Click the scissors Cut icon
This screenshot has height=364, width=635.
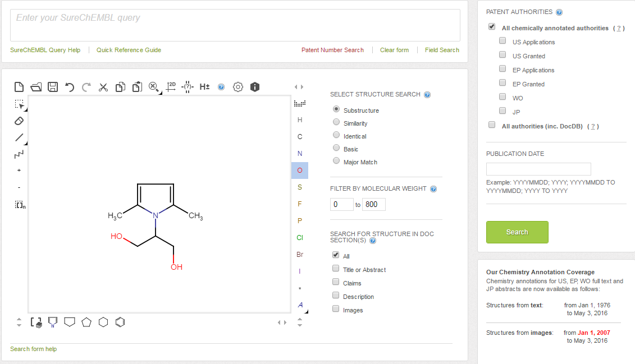[x=103, y=87]
